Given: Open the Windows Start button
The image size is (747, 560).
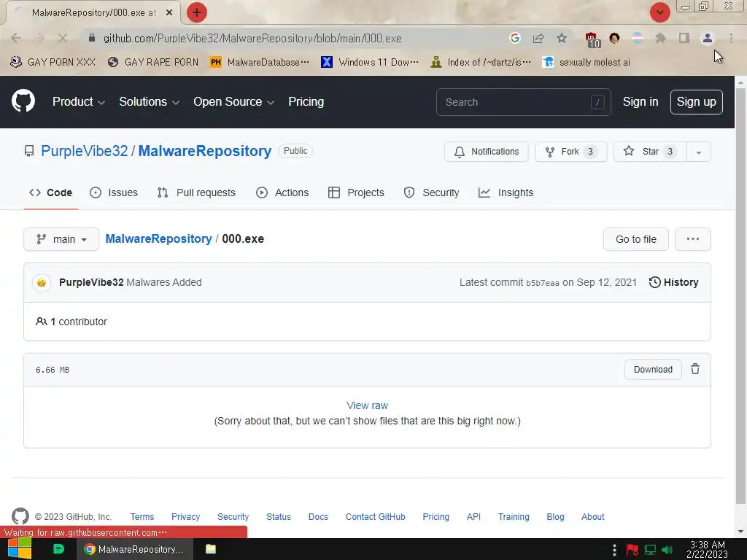Looking at the screenshot, I should (20, 549).
